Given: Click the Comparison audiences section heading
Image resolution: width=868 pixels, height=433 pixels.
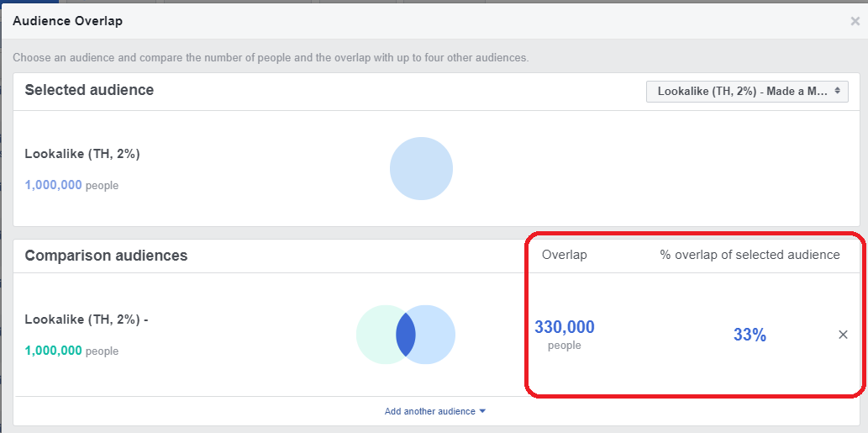Looking at the screenshot, I should (106, 255).
